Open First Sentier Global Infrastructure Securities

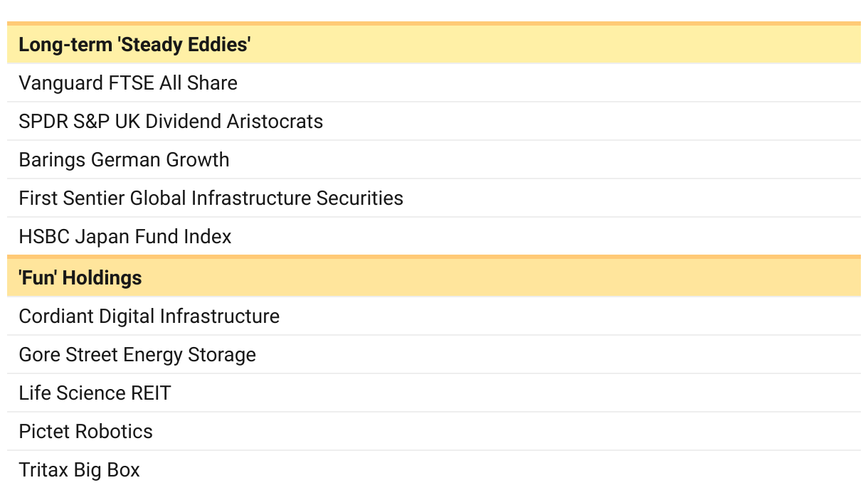coord(434,198)
